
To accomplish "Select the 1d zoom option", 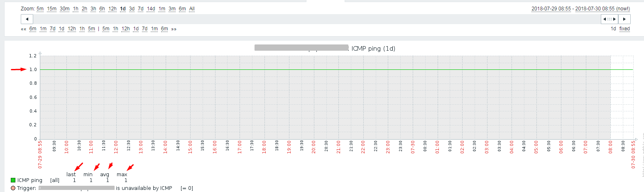I will (x=123, y=9).
